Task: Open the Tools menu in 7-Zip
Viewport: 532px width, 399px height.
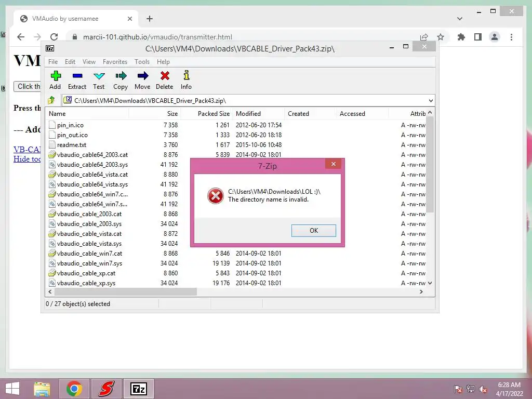Action: coord(142,62)
